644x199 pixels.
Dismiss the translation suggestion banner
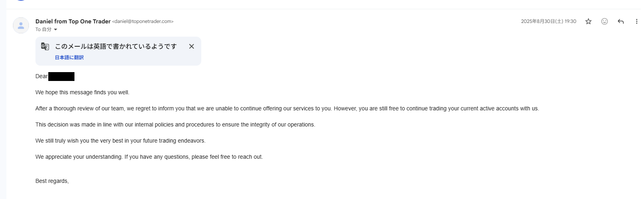[x=192, y=46]
